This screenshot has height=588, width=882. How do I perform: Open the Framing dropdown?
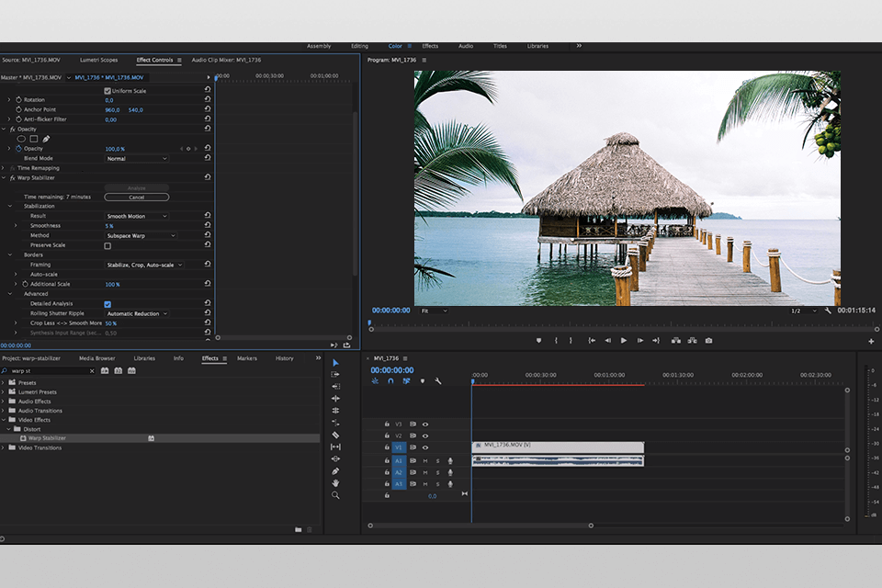pyautogui.click(x=144, y=265)
